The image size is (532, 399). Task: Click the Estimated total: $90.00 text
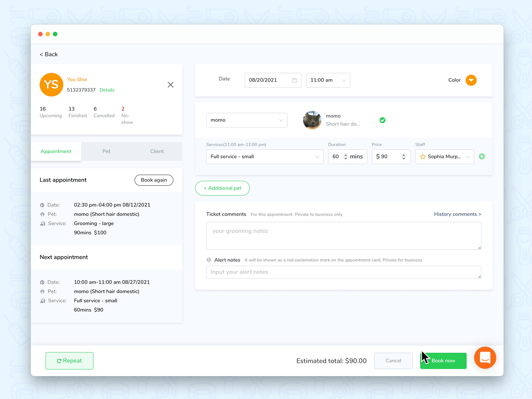pos(331,361)
